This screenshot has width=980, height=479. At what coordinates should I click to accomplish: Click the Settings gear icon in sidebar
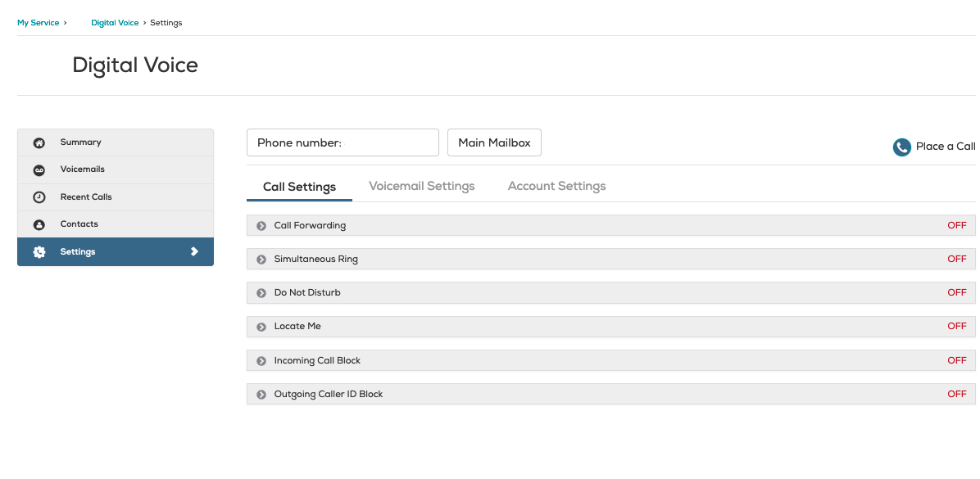coord(39,252)
